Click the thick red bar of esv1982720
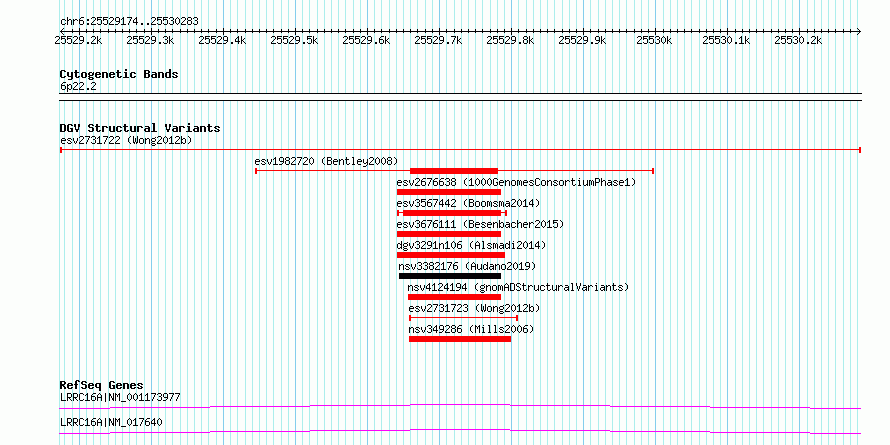Viewport: 890px width, 445px height. tap(454, 171)
